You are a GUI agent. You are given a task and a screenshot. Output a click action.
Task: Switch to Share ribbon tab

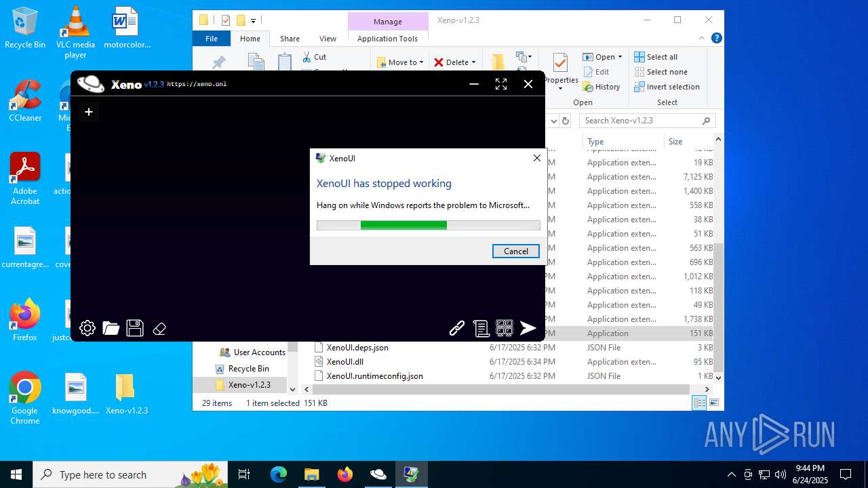tap(290, 39)
